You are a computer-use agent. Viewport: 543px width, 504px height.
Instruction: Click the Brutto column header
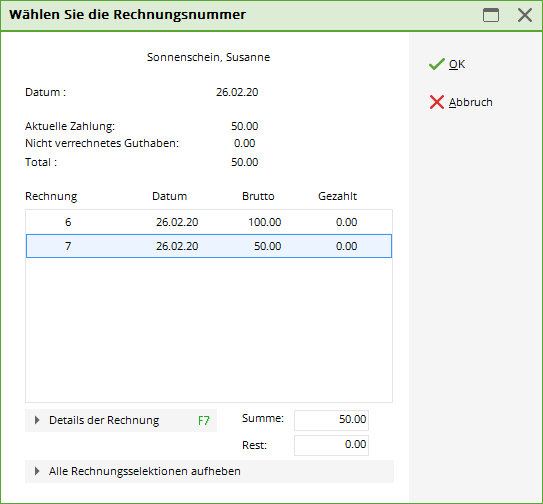point(258,196)
